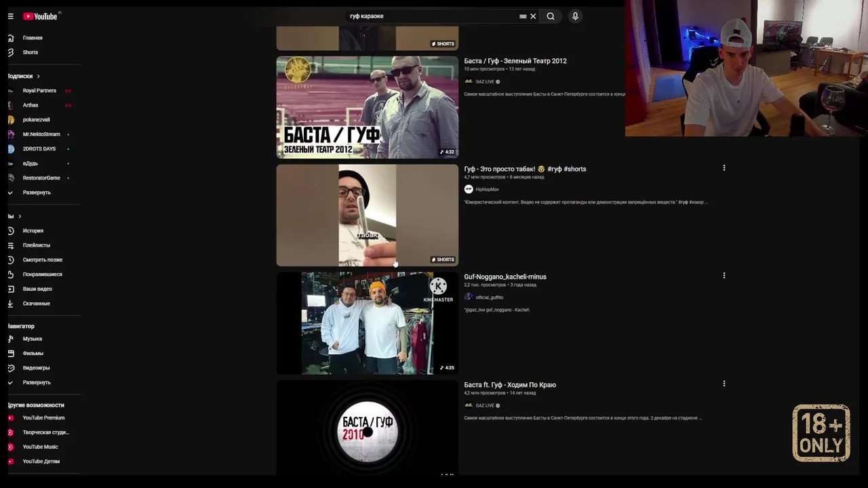
Task: Open История in the sidebar
Action: click(33, 230)
